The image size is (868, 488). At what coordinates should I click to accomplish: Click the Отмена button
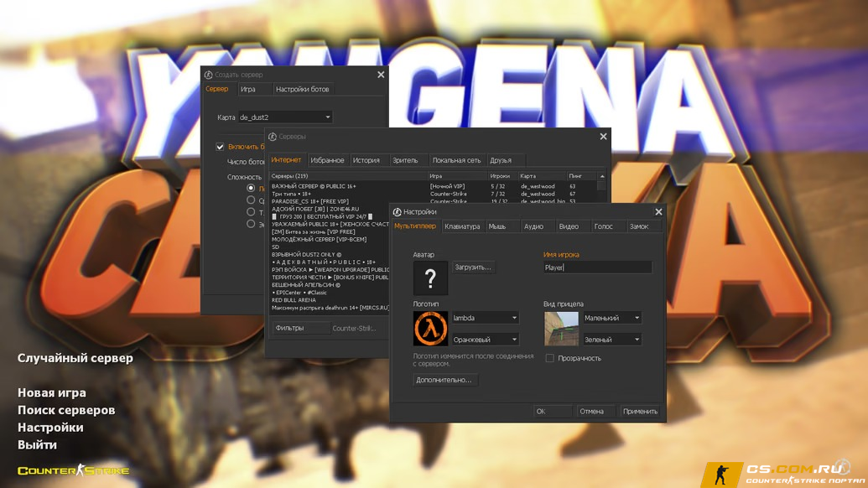click(595, 411)
